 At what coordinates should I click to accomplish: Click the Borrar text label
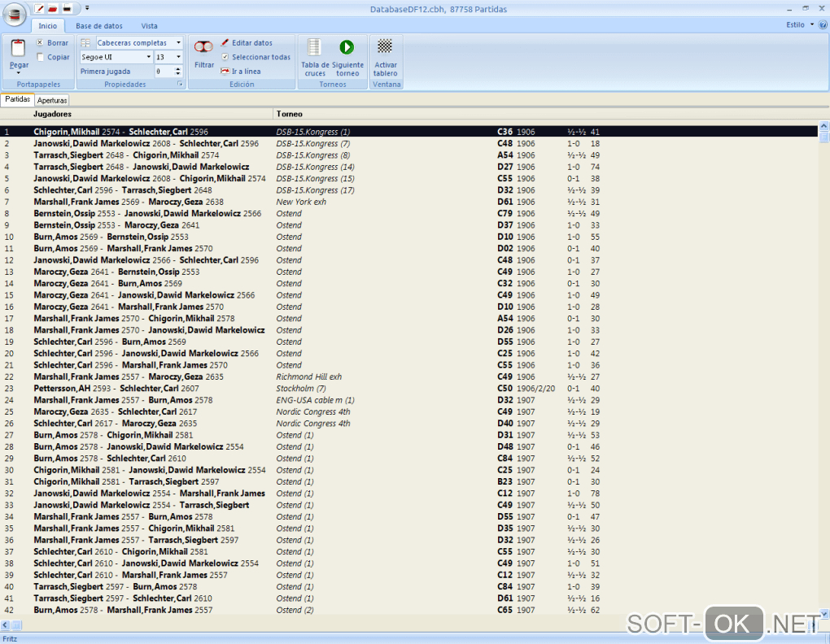(x=58, y=43)
